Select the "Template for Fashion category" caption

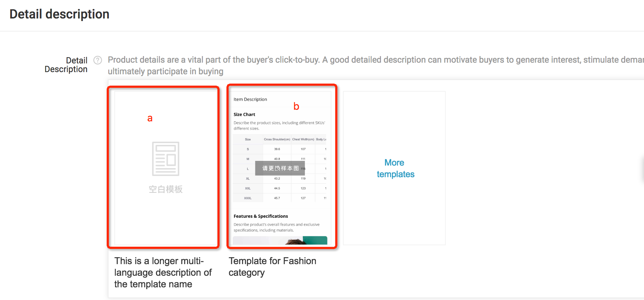coord(272,267)
